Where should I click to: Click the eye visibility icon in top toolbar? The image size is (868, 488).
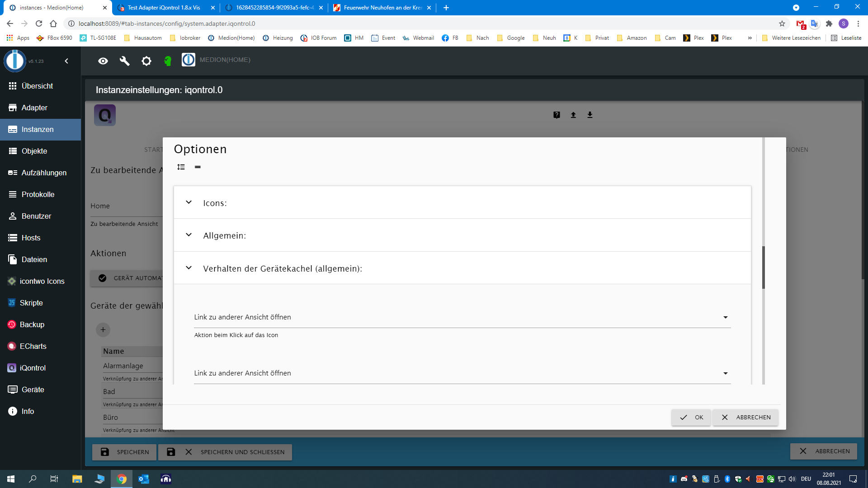click(103, 61)
